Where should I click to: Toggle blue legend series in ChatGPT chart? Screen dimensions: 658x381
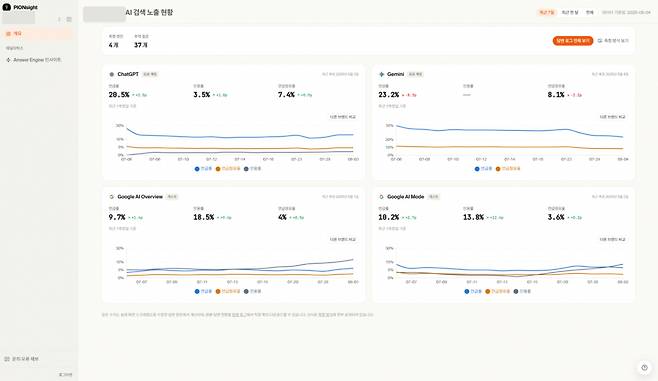[x=204, y=169]
